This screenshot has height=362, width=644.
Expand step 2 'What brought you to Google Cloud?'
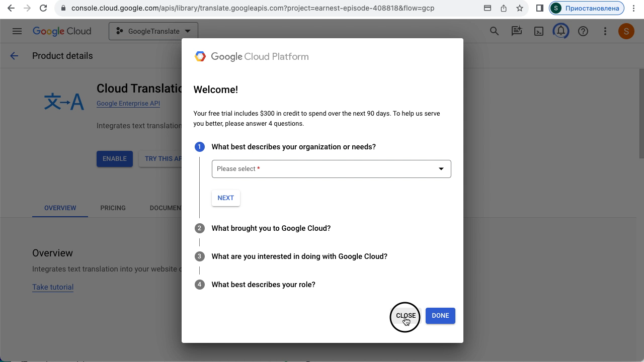[271, 228]
